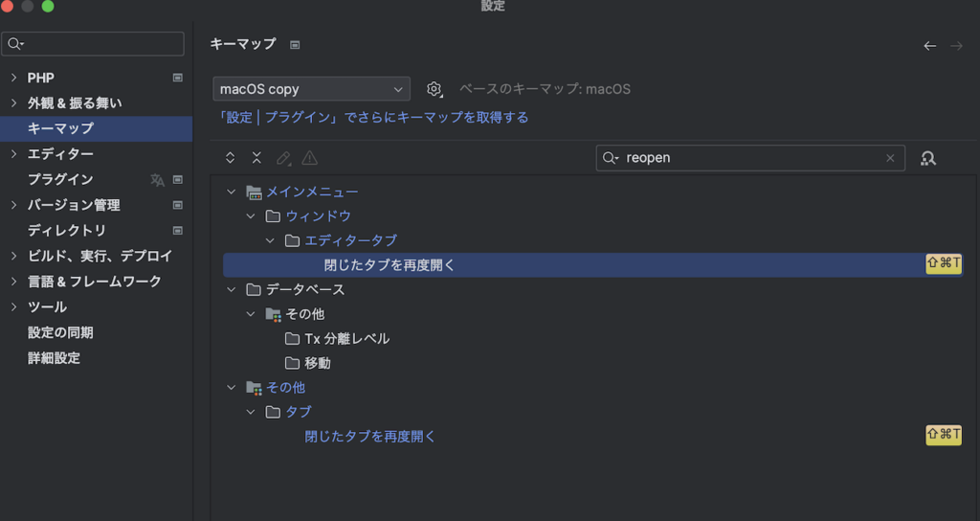Click the Collapse All icon in keymap toolbar

click(256, 158)
